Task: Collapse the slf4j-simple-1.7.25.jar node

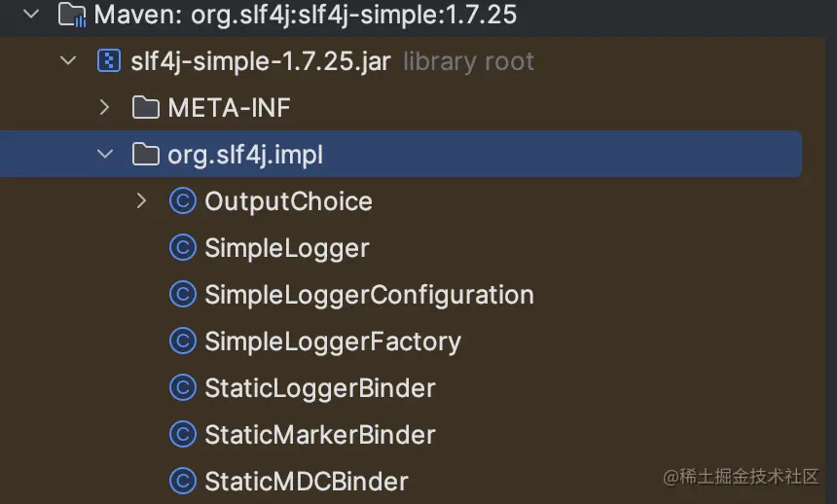Action: point(67,61)
